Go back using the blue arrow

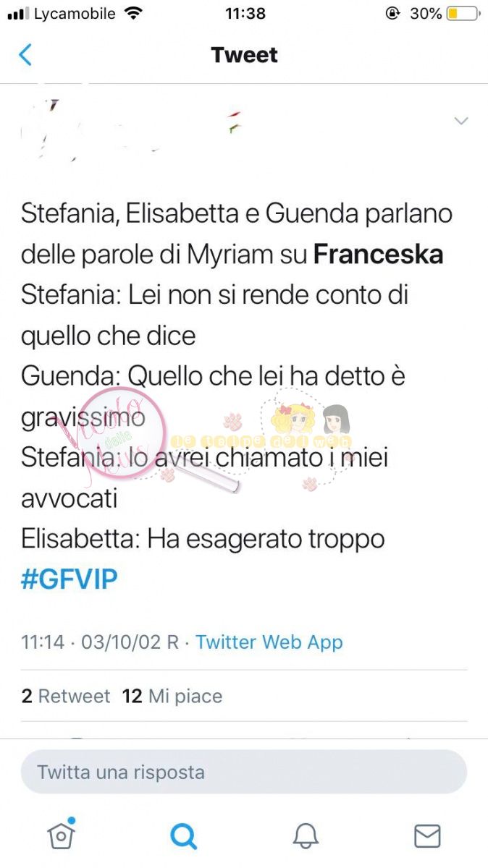[25, 55]
